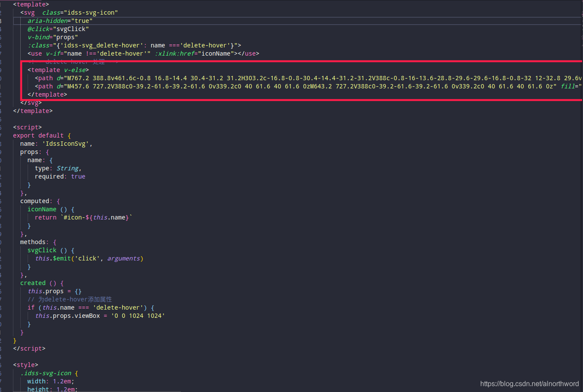Click class="idss-svg-icon" attribute text
Image resolution: width=583 pixels, height=392 pixels.
pos(80,13)
